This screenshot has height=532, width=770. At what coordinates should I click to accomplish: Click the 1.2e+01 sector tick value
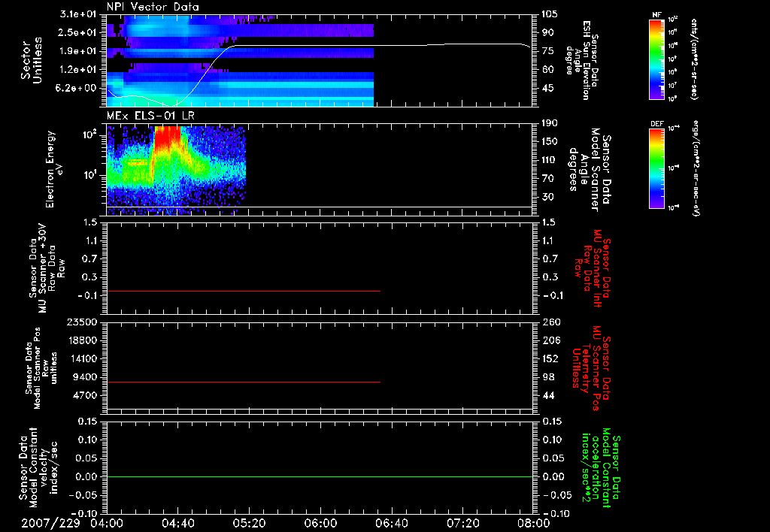78,70
